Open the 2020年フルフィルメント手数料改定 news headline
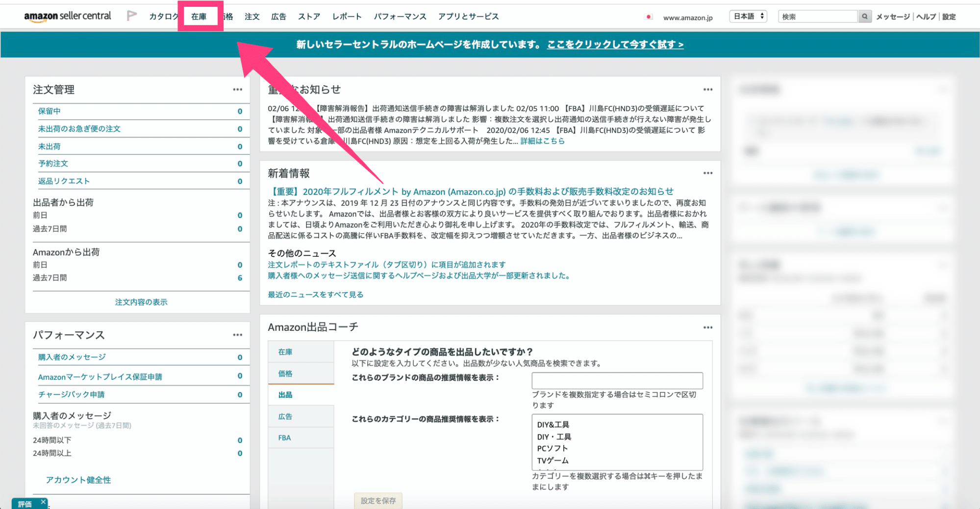 pyautogui.click(x=471, y=192)
